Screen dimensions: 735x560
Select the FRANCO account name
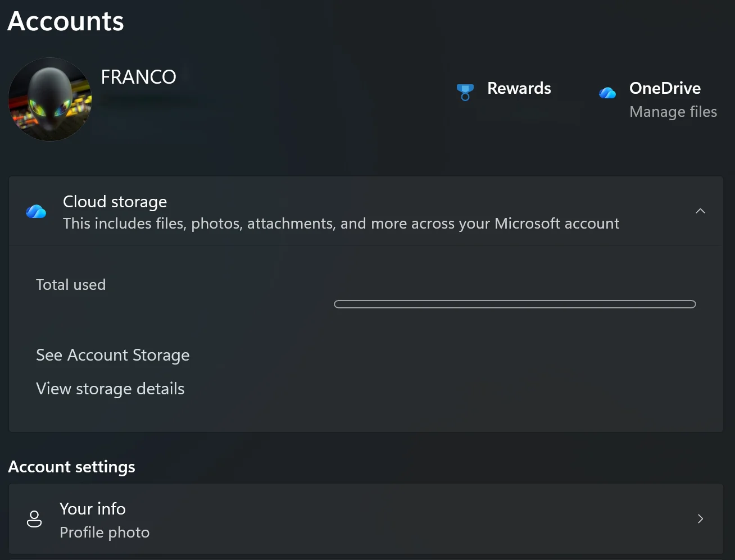[139, 77]
